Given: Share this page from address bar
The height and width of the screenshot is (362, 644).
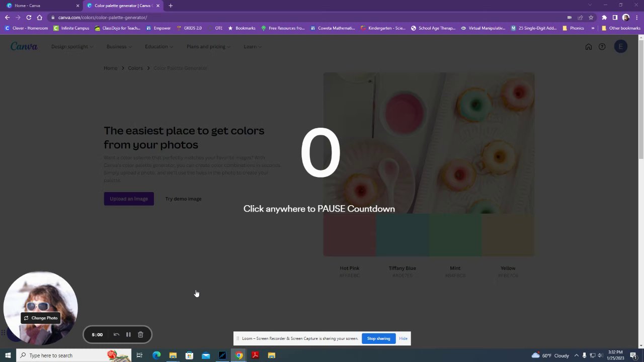Looking at the screenshot, I should pyautogui.click(x=580, y=17).
